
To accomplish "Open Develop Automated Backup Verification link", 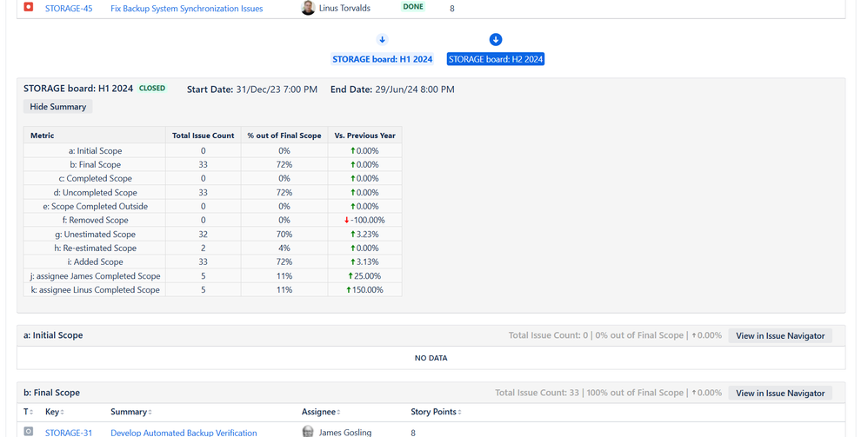I will [x=184, y=433].
